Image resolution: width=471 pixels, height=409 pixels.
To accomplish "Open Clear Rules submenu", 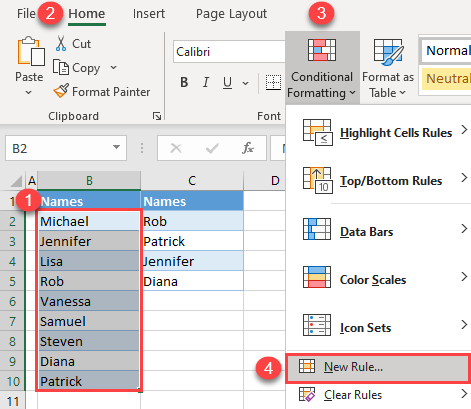I will point(379,395).
